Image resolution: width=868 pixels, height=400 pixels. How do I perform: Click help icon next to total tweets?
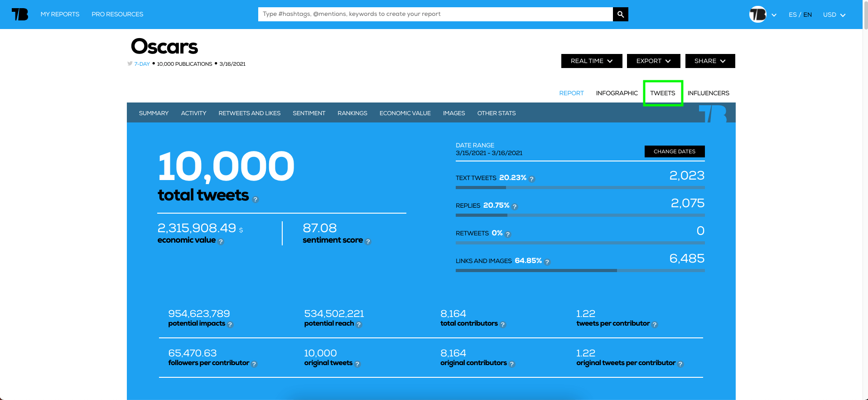coord(256,200)
